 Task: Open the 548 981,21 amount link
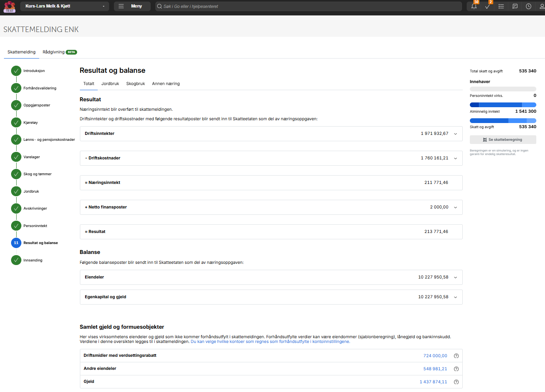pyautogui.click(x=435, y=369)
